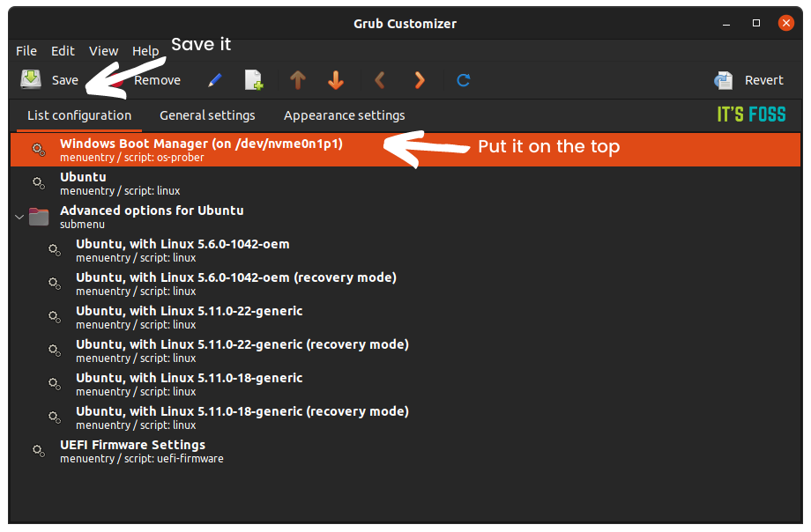Collapse Advanced options for Ubuntu submenu
The image size is (811, 532).
point(19,218)
